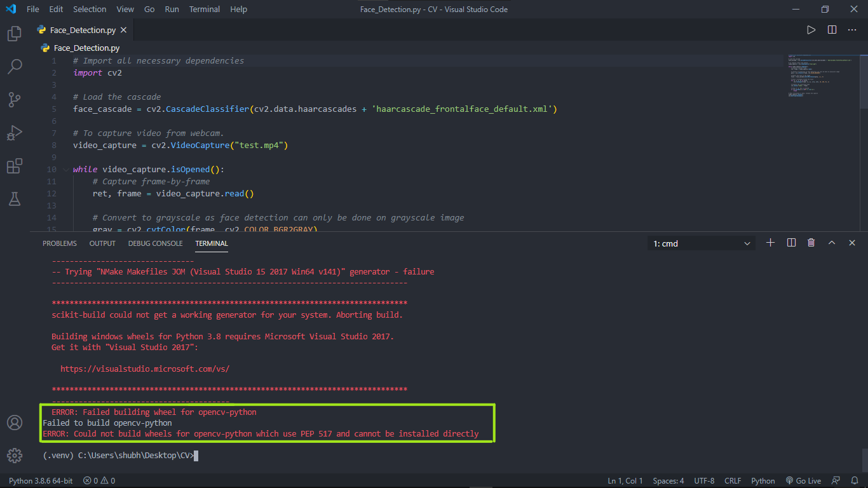Open the Search view

pyautogui.click(x=14, y=66)
